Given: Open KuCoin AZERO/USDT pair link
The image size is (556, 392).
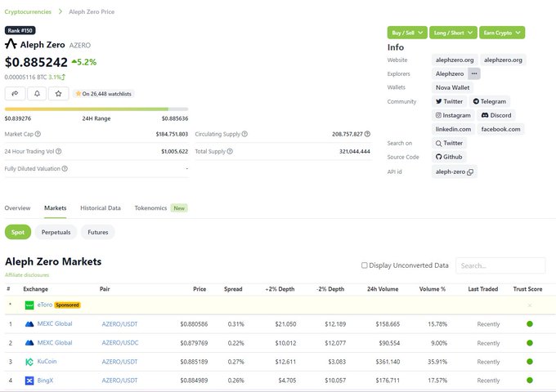Looking at the screenshot, I should click(x=119, y=362).
